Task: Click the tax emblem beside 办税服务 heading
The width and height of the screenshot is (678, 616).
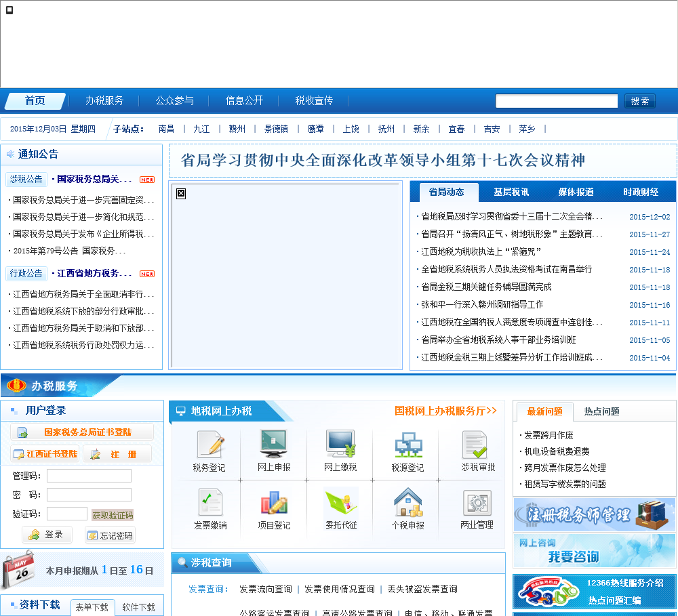Action: click(x=16, y=385)
